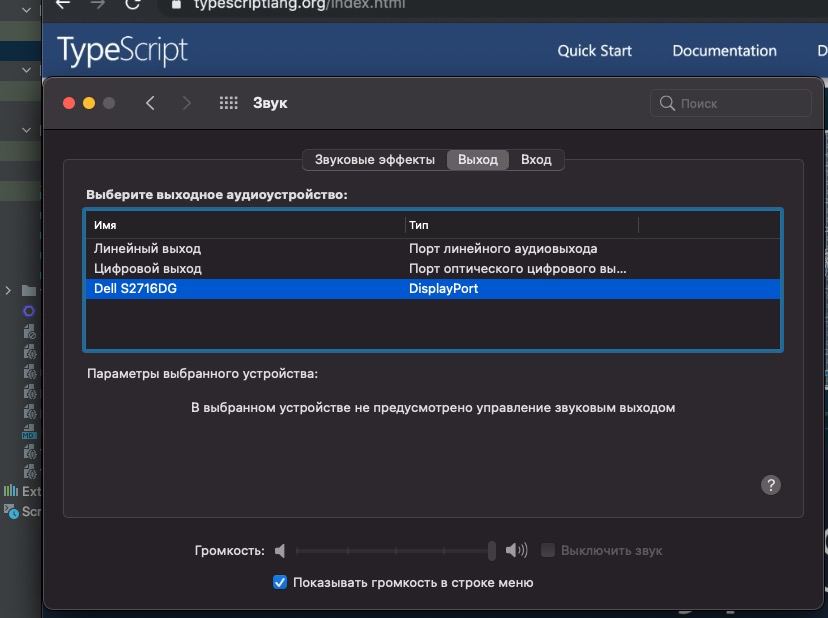Click the high volume speaker icon
828x618 pixels.
(x=516, y=550)
